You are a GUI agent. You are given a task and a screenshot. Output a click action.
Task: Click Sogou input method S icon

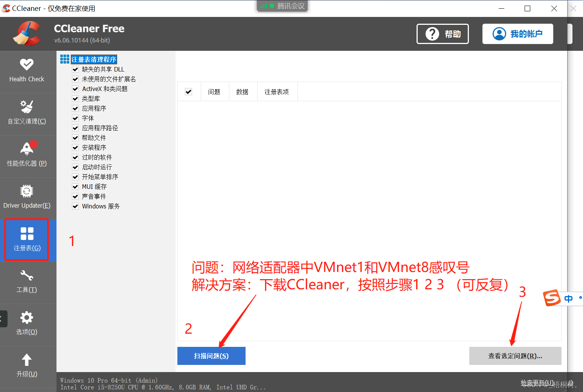point(552,298)
